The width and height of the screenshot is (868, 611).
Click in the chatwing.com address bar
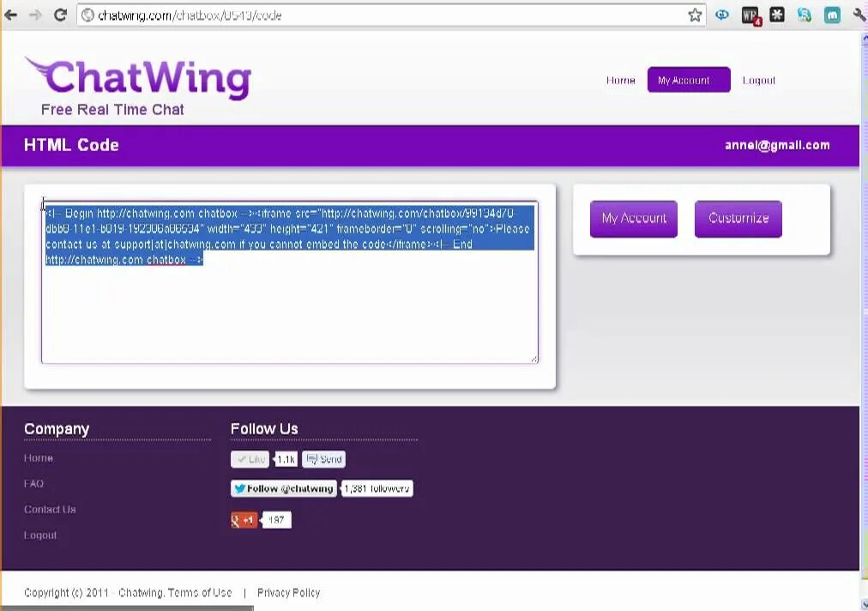tap(390, 15)
